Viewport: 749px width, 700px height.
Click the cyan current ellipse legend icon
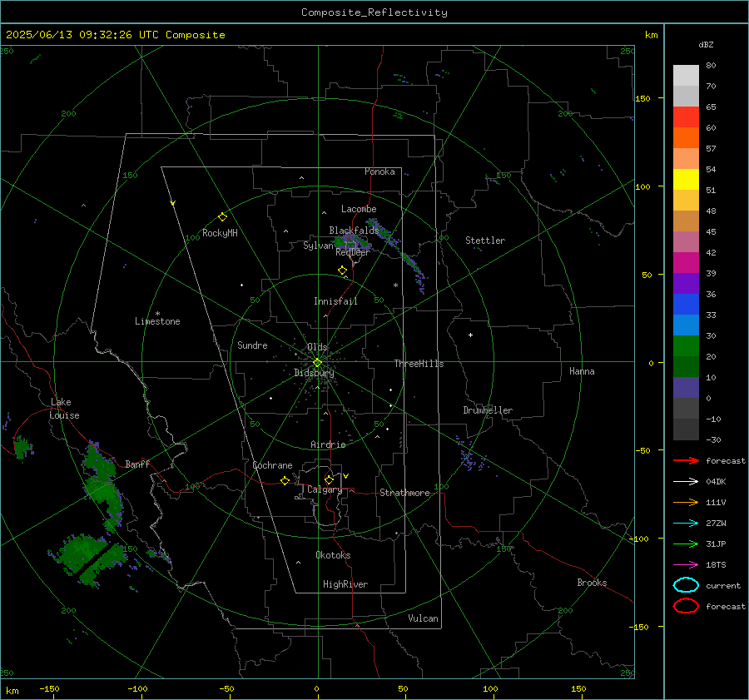pos(686,585)
